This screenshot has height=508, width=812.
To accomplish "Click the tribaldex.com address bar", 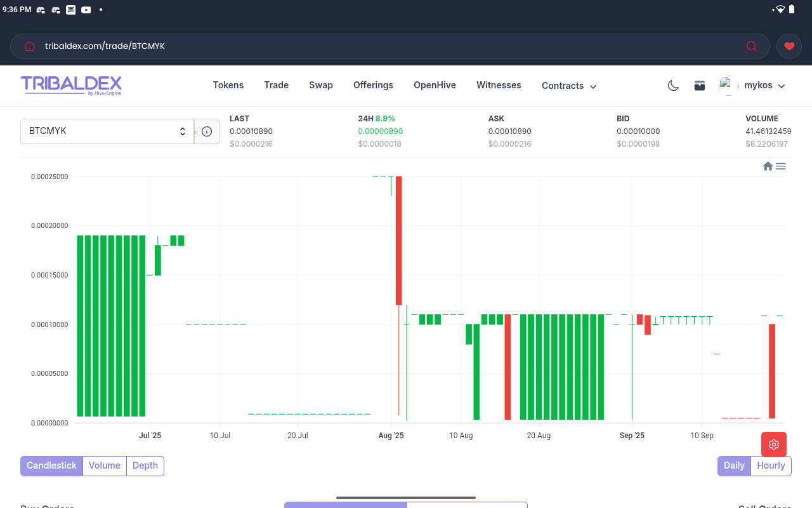I will pyautogui.click(x=381, y=46).
